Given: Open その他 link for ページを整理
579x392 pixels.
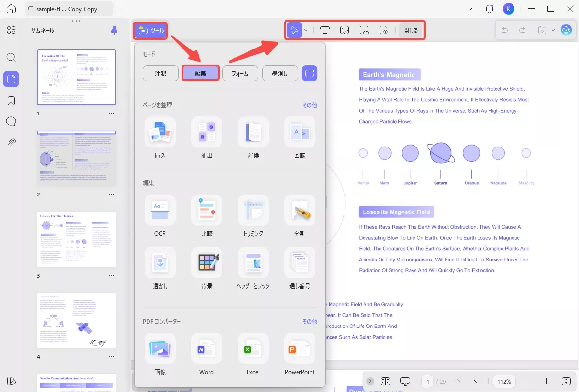Looking at the screenshot, I should 310,105.
